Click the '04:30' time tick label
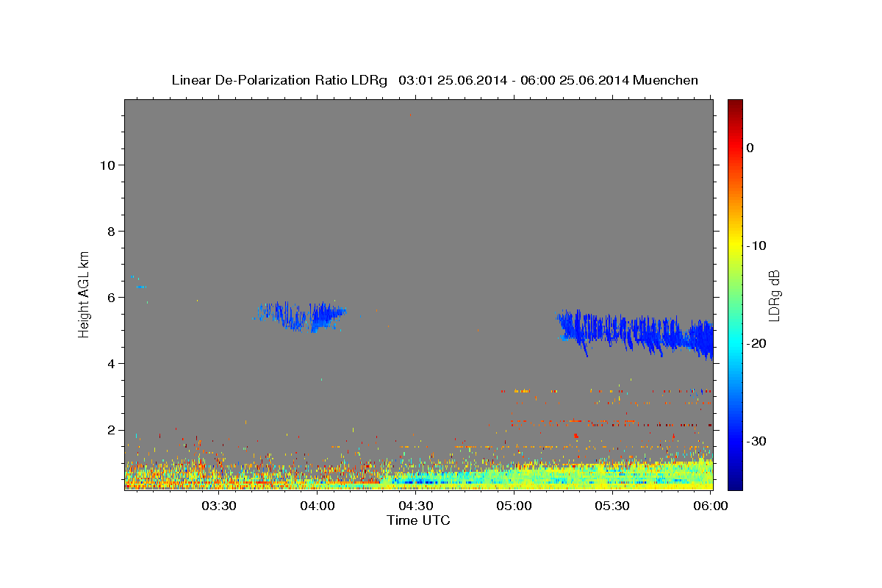The width and height of the screenshot is (882, 588). click(x=415, y=506)
